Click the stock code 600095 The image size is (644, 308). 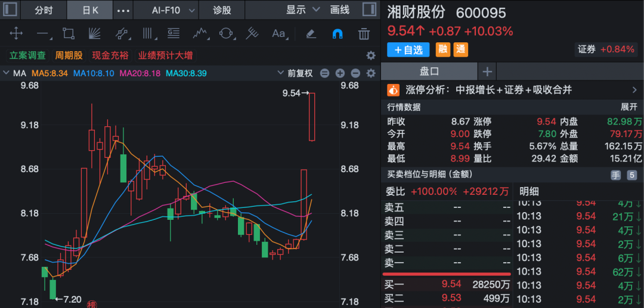pyautogui.click(x=481, y=13)
